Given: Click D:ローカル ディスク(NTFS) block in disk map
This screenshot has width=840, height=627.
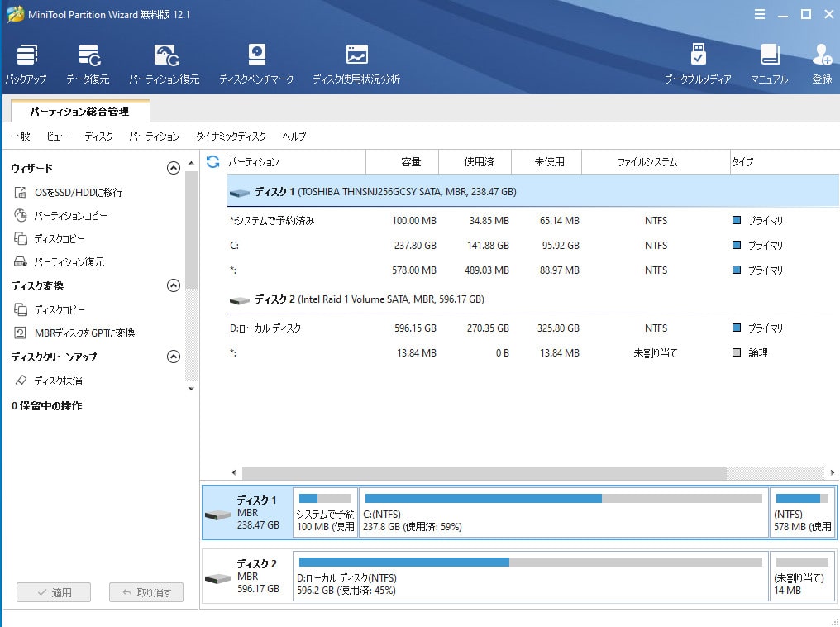Looking at the screenshot, I should 530,577.
